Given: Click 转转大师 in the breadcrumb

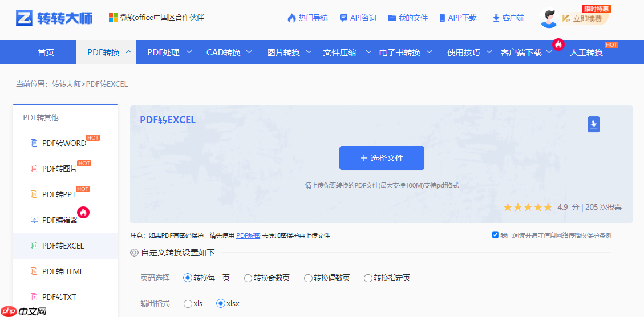Looking at the screenshot, I should point(67,84).
